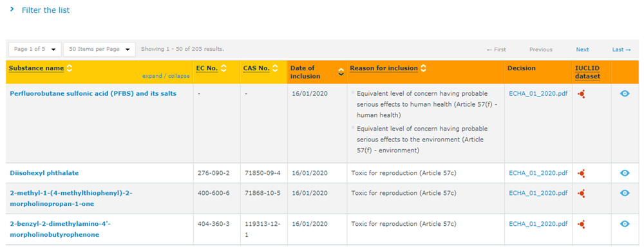Click Toxic for reproduction text in Diisohexyl row

click(404, 173)
